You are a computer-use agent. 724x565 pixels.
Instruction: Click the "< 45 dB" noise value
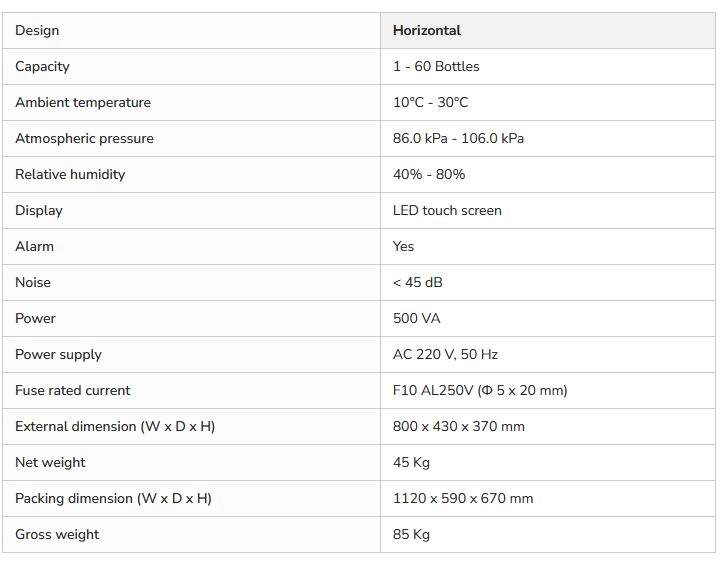point(418,283)
